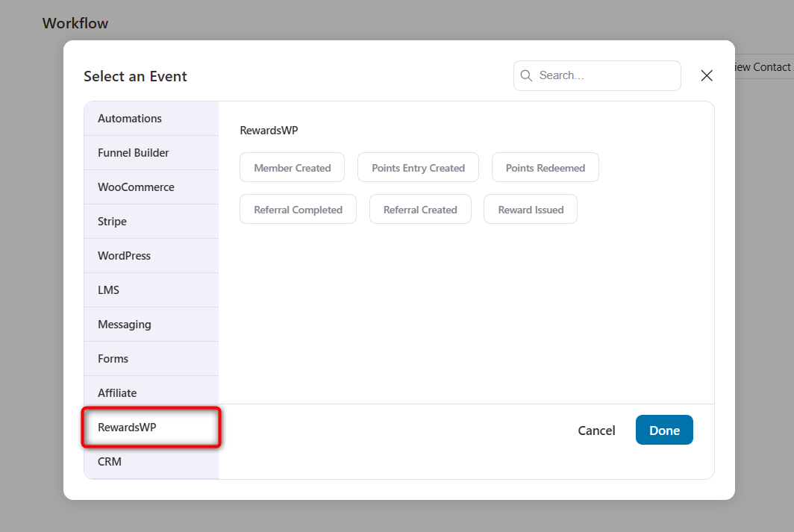Select the Points Entry Created event

[418, 167]
